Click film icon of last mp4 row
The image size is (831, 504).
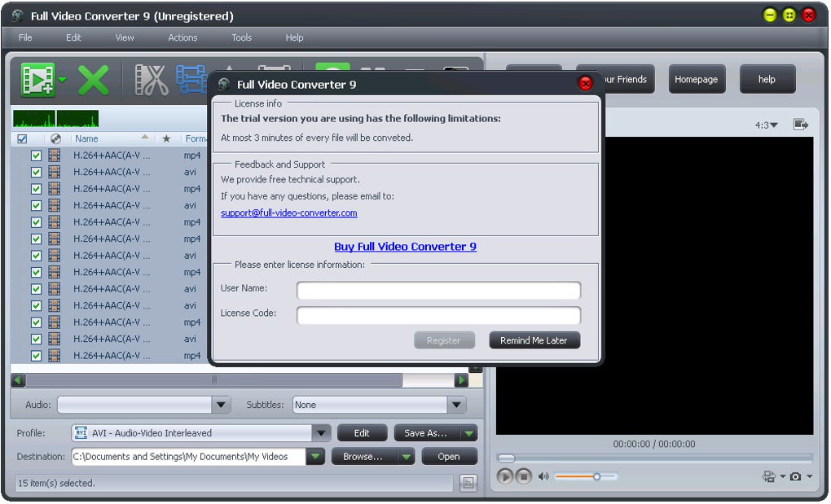[x=54, y=355]
